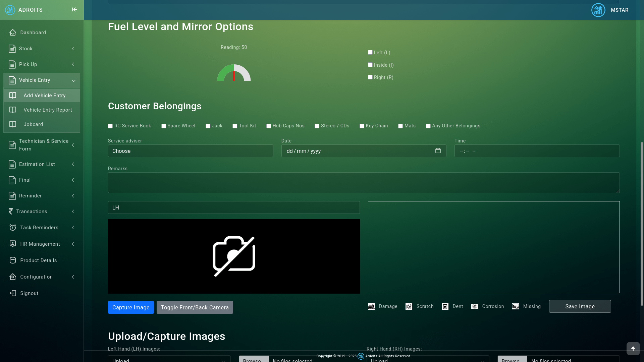
Task: Open calendar picker in Date field
Action: 438,151
